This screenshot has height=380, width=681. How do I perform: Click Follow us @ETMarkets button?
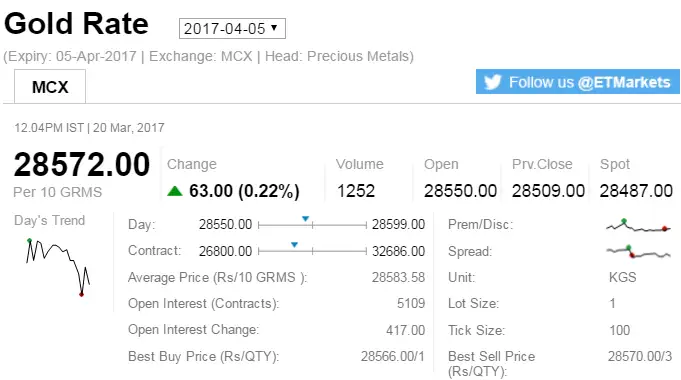click(578, 82)
